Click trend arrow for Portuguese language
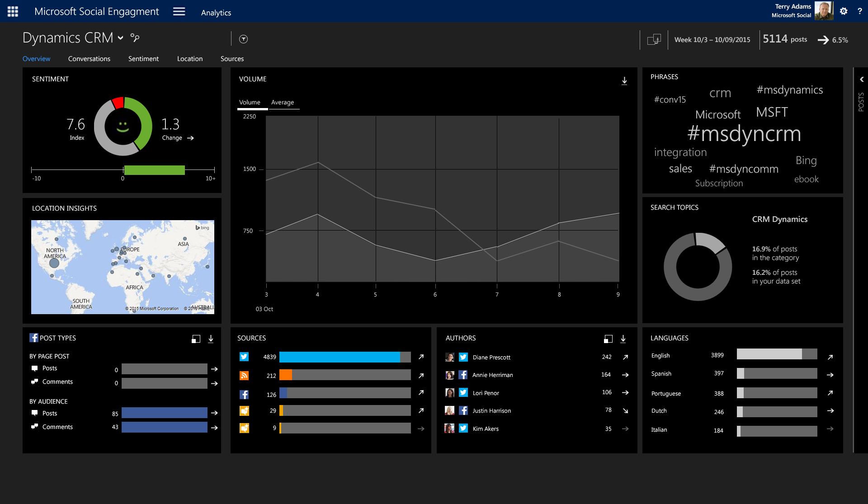This screenshot has height=504, width=868. (830, 393)
